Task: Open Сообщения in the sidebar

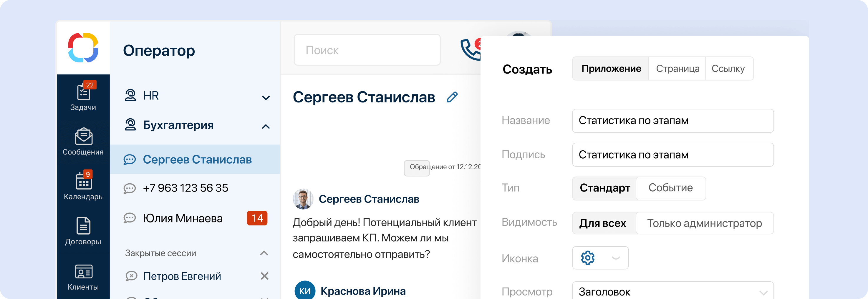Action: 83,142
